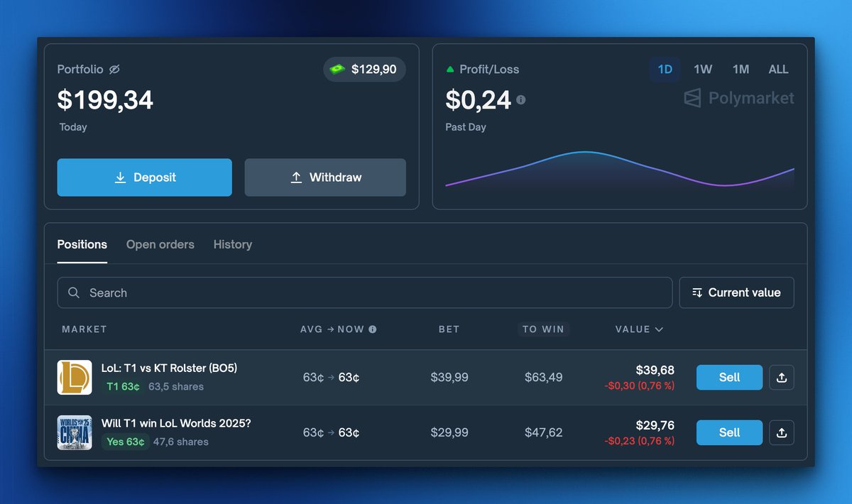
Task: Open LoL: T1 vs KT Rolster market
Action: (169, 368)
